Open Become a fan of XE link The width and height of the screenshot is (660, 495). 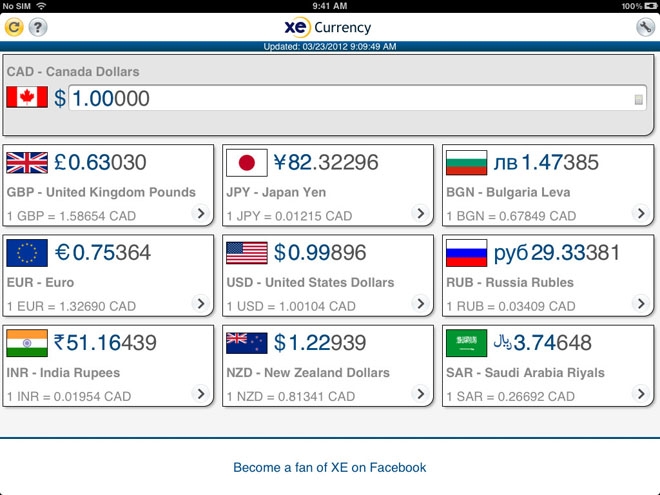pos(330,467)
